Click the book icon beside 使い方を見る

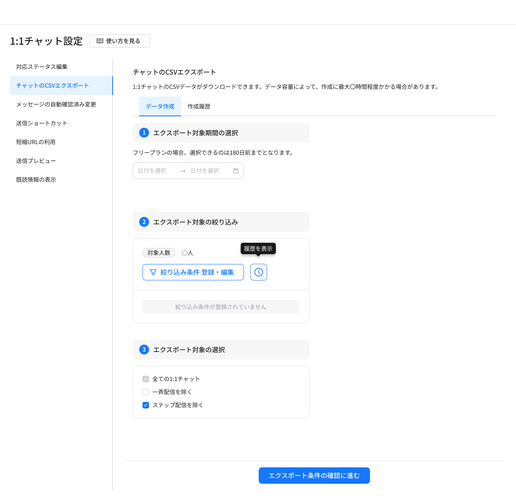click(x=99, y=41)
